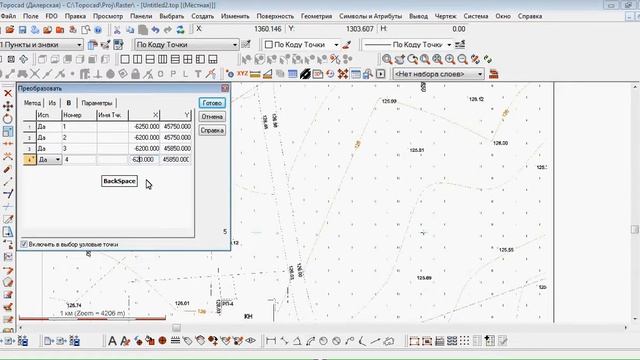Click the padlock icon in the drawing toolbar
The image size is (640, 360).
point(136,74)
